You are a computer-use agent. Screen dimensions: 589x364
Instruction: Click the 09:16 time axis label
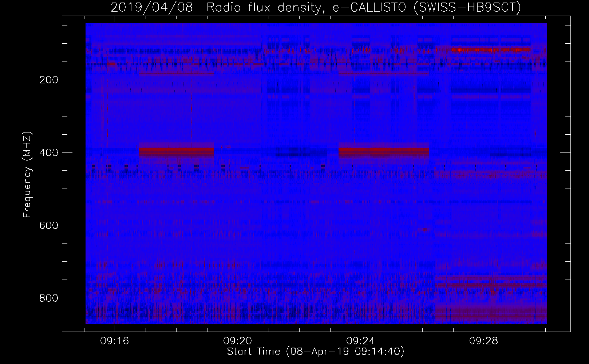(115, 341)
